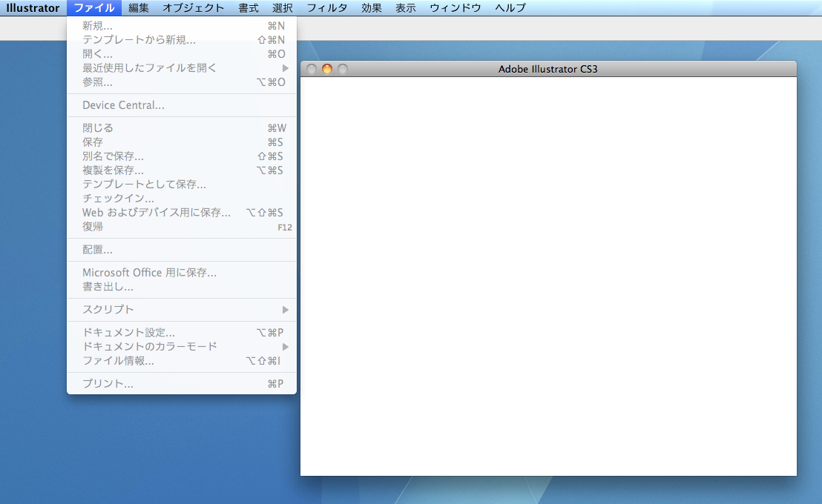Choose 復帰 menu entry
This screenshot has width=822, height=504.
click(181, 227)
